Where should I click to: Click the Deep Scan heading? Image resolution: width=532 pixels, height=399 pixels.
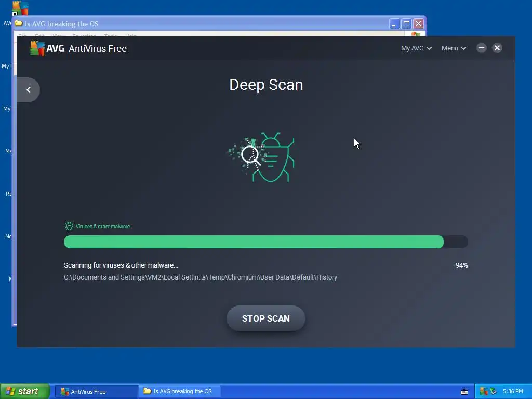click(266, 85)
